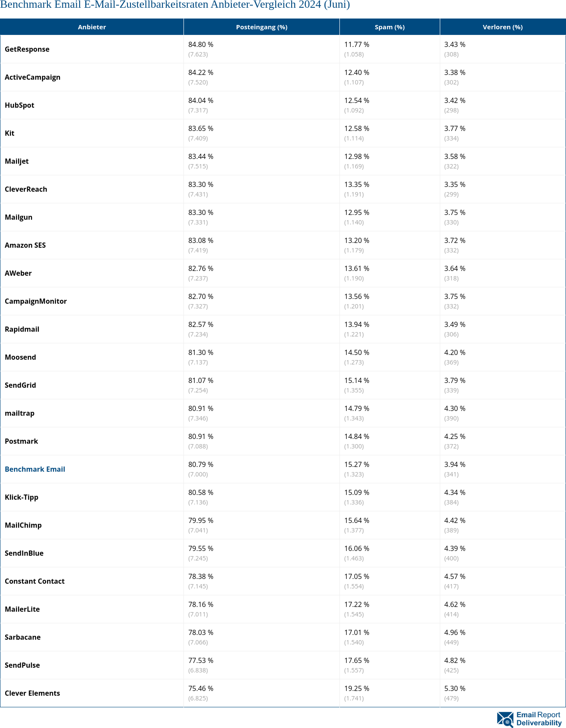
Task: Click the Amazon SES provider name
Action: 25,245
